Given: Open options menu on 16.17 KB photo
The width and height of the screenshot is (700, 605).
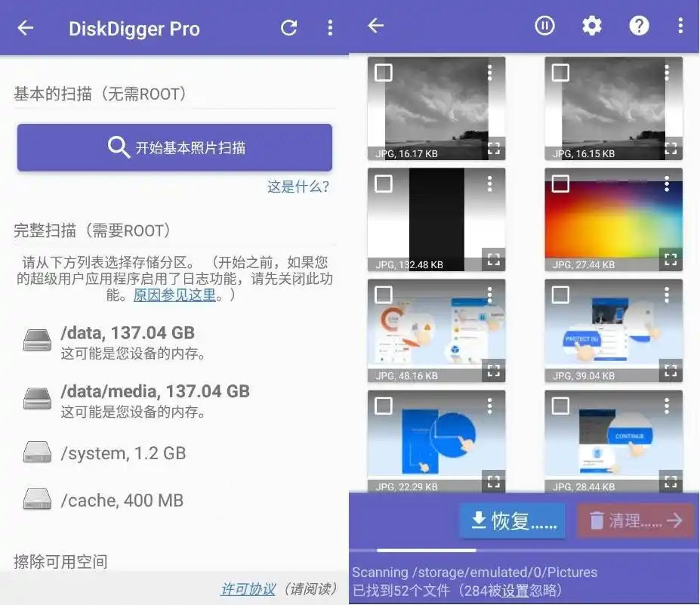Looking at the screenshot, I should (x=490, y=73).
